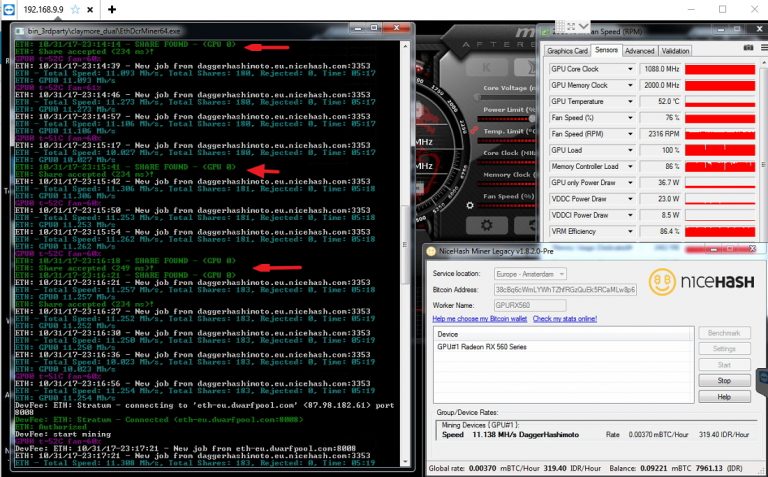Open the VDDCI Power Draw dropdown
The height and width of the screenshot is (477, 768).
(630, 215)
